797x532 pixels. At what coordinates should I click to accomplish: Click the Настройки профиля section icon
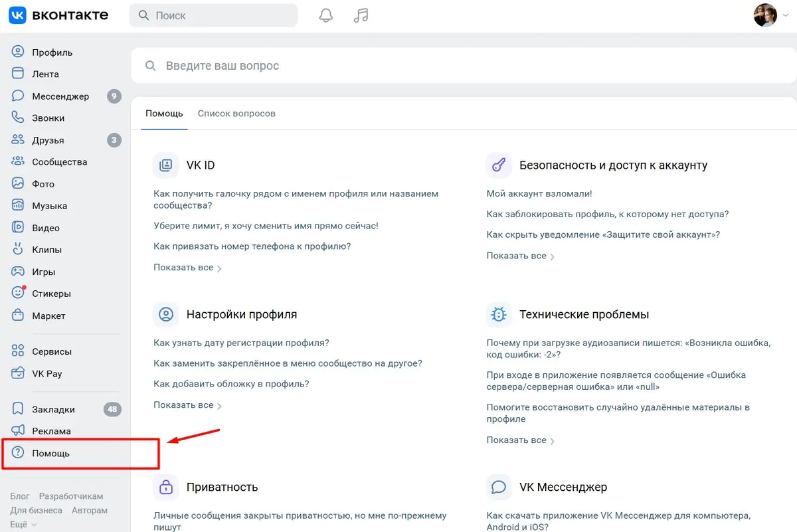coord(166,314)
